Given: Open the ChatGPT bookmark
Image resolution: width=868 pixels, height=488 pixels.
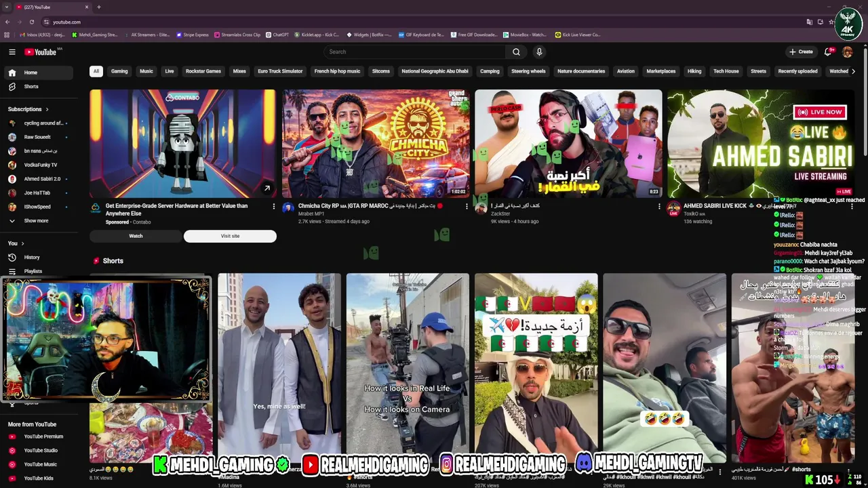Looking at the screenshot, I should (277, 35).
